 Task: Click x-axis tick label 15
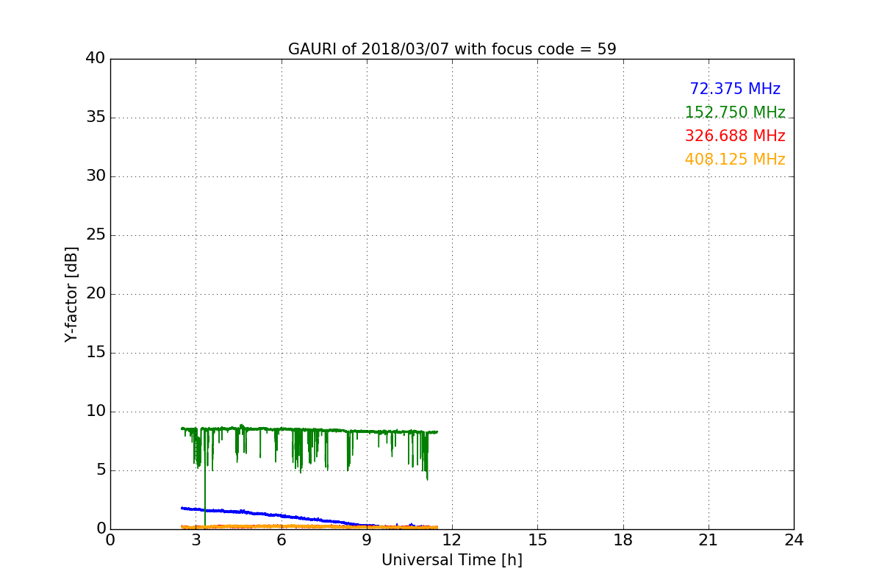click(x=537, y=540)
